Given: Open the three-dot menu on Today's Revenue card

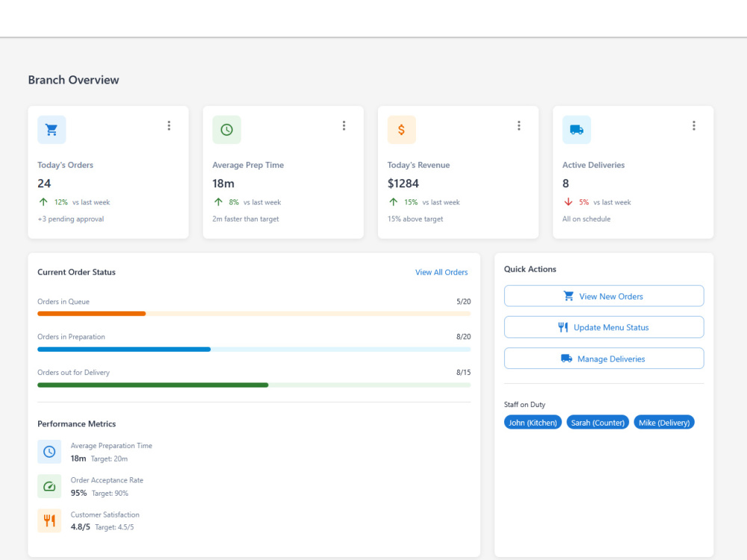Looking at the screenshot, I should pyautogui.click(x=519, y=125).
